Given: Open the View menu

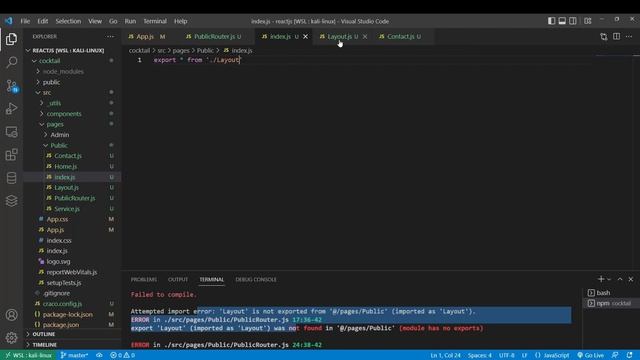Looking at the screenshot, I should point(95,21).
